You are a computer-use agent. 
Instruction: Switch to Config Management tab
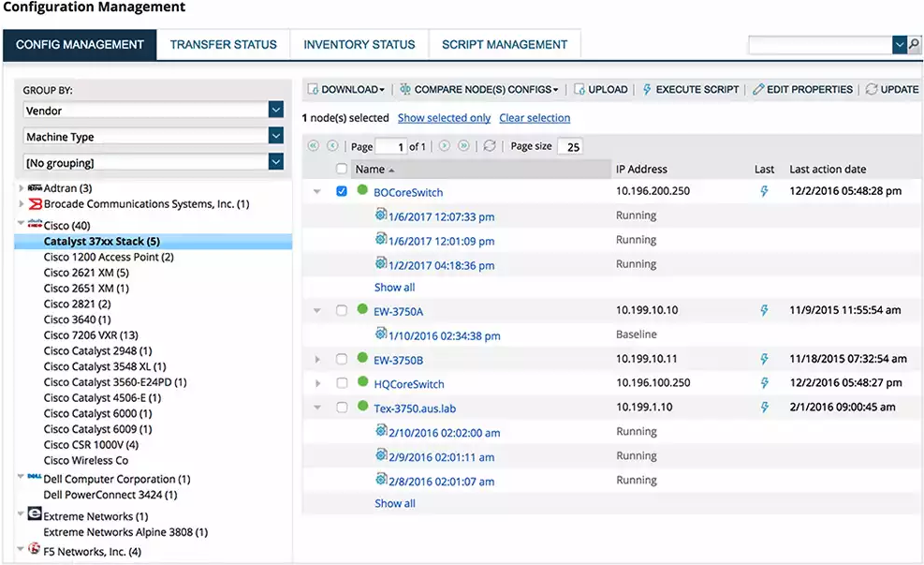80,45
